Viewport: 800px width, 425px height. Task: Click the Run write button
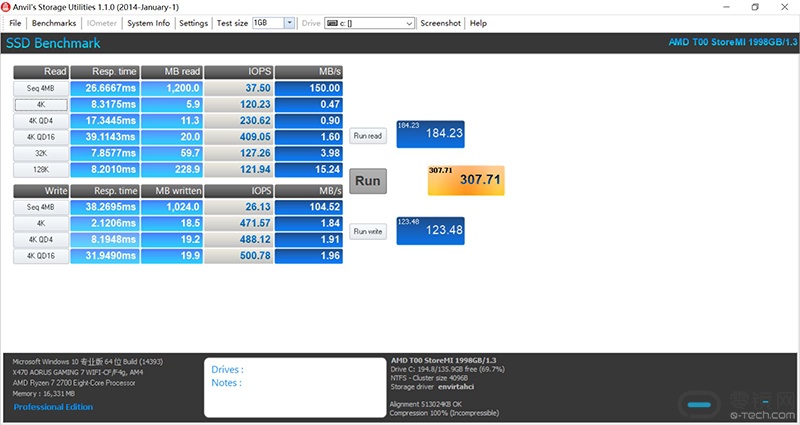368,231
